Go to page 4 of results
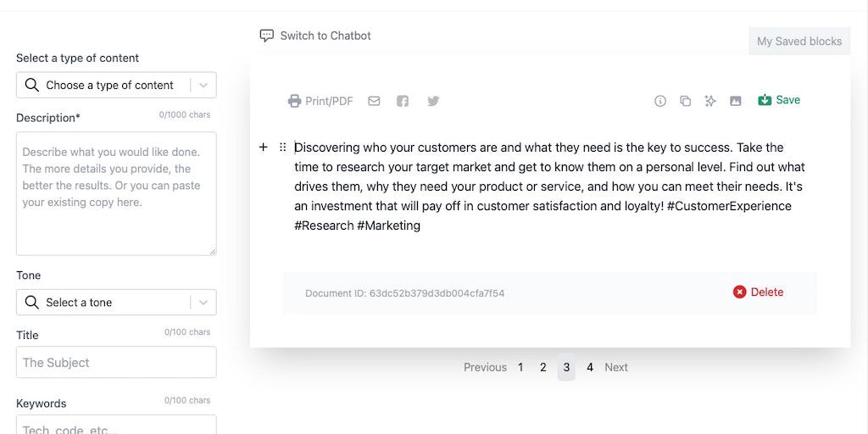Screen dimensions: 868x434 pos(590,367)
